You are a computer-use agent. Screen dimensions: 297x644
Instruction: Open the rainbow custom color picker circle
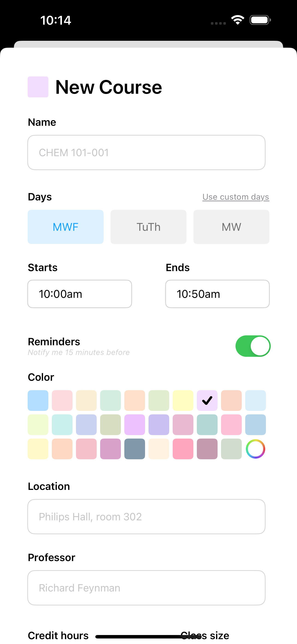[255, 449]
